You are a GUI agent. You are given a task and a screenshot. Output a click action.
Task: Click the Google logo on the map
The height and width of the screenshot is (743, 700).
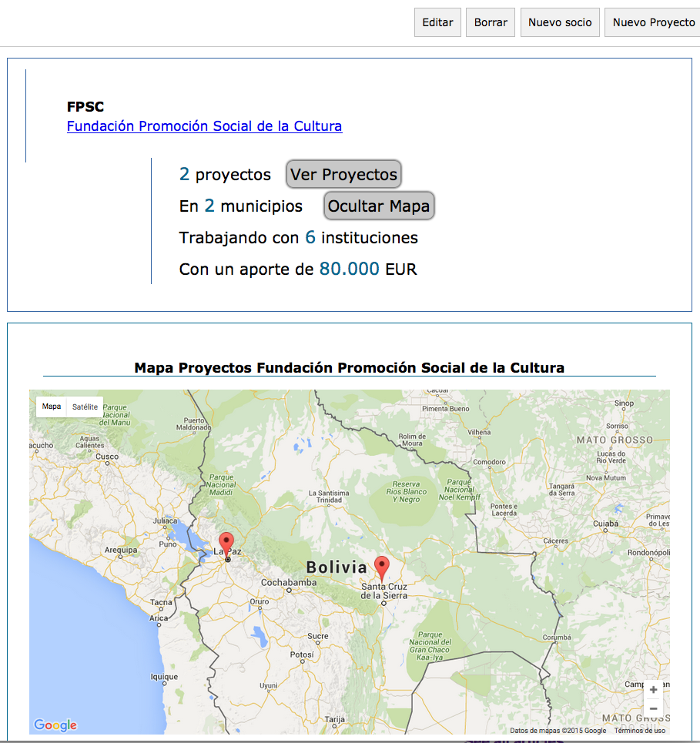pos(55,725)
